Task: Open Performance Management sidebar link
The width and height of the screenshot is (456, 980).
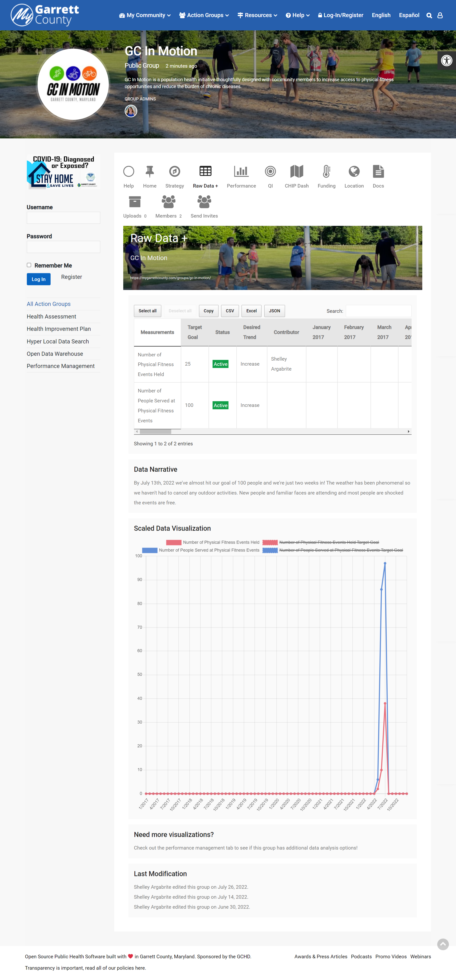Action: 61,366
